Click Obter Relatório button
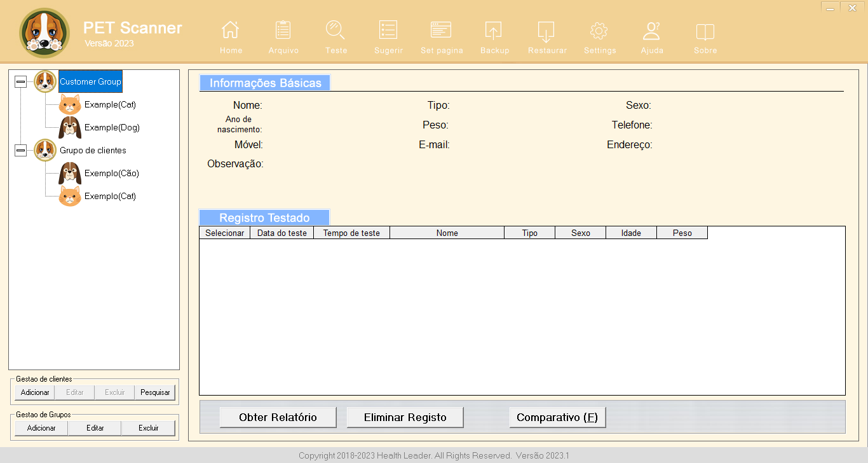The image size is (868, 463). point(278,417)
